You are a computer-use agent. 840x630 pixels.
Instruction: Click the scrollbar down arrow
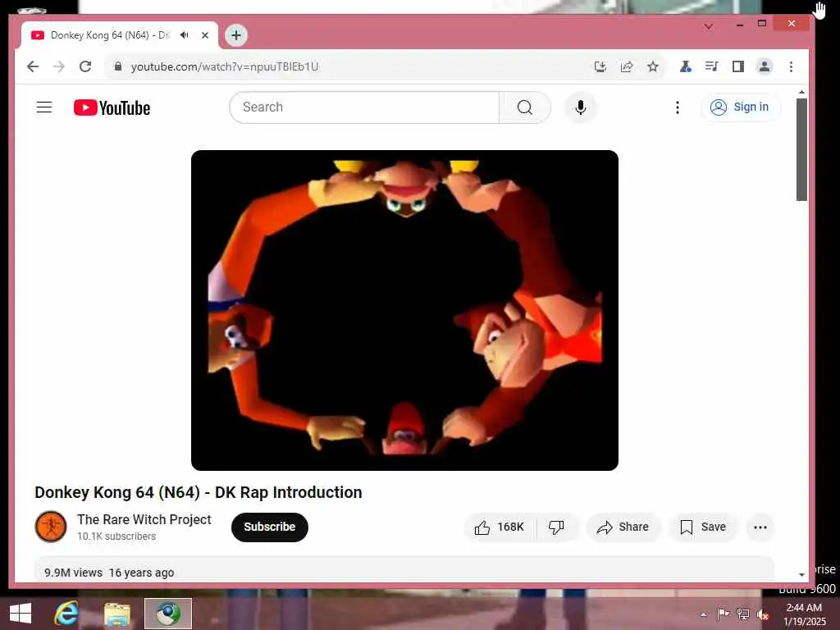click(801, 574)
